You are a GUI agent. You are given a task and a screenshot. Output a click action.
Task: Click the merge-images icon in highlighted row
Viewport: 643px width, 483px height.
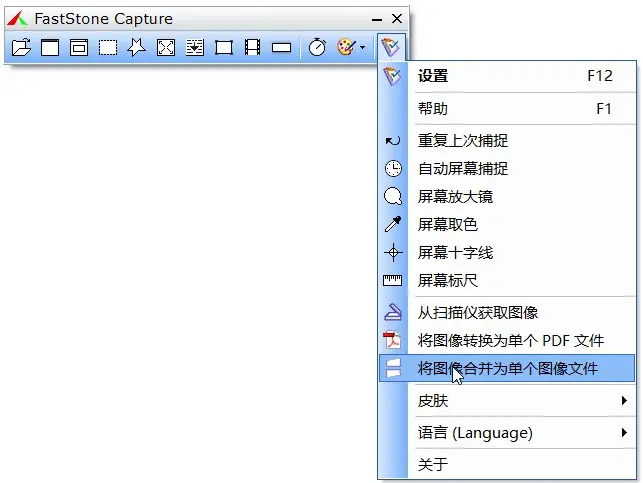pyautogui.click(x=393, y=368)
